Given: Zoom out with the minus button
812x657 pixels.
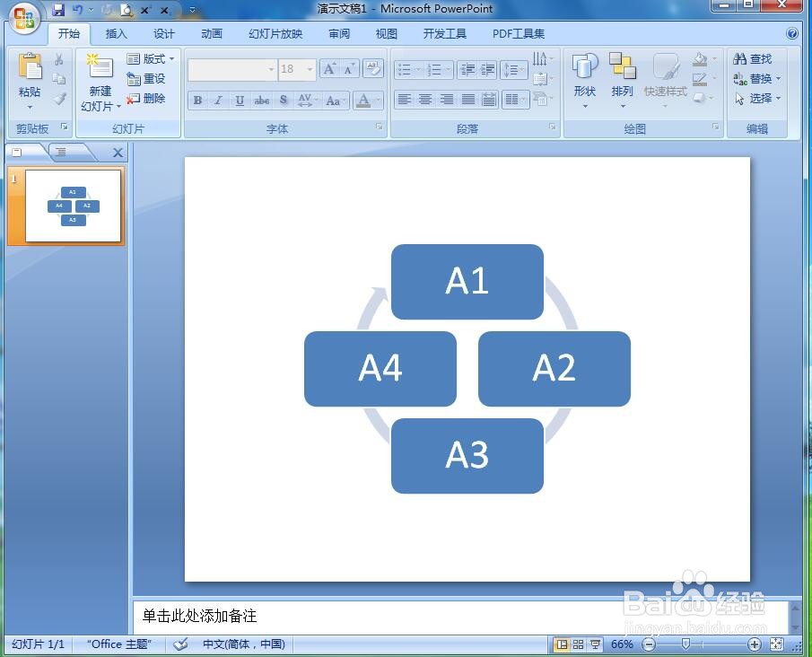Looking at the screenshot, I should pos(649,644).
